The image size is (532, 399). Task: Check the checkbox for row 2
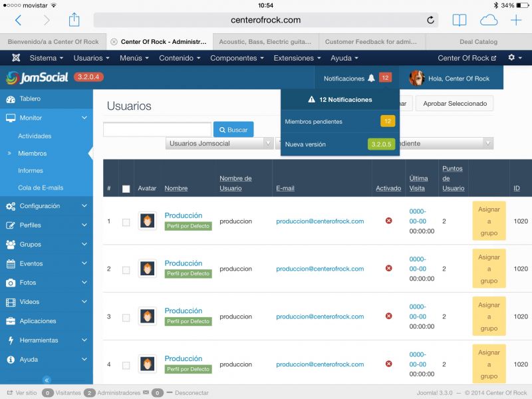tap(126, 270)
